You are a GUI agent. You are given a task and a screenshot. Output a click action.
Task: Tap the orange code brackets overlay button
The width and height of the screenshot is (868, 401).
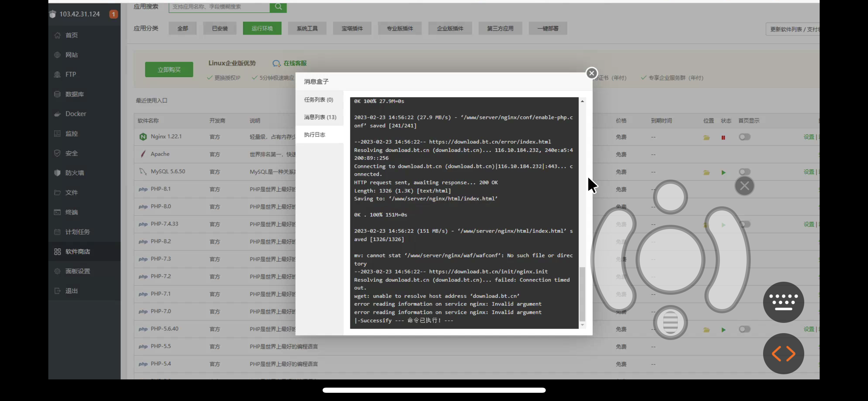coord(783,354)
